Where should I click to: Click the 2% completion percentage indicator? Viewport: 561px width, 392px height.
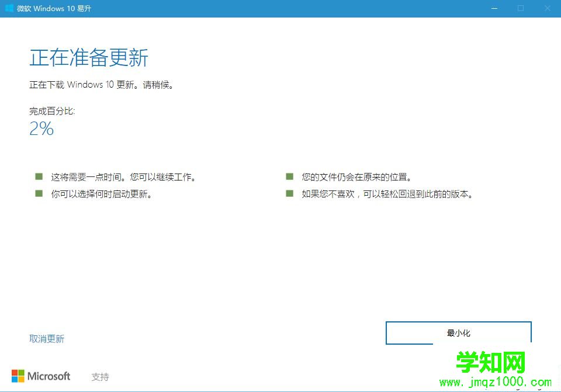(x=41, y=129)
